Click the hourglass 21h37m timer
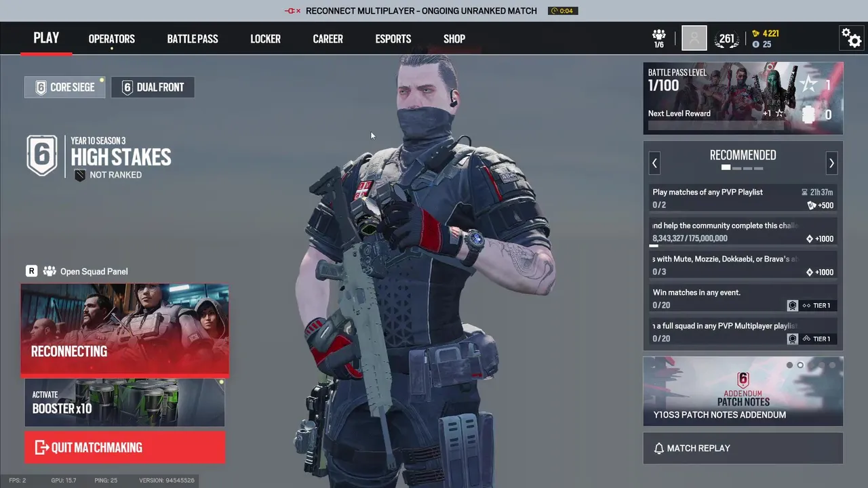Image resolution: width=868 pixels, height=488 pixels. (x=816, y=192)
